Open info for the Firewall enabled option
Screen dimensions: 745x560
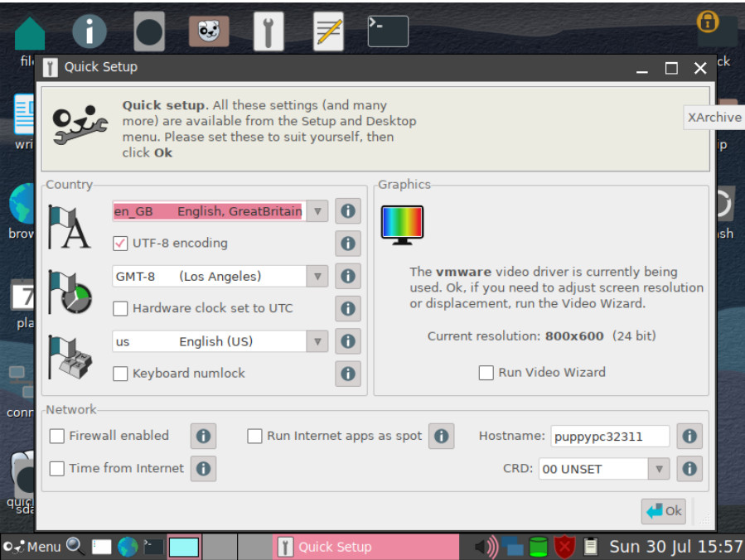pos(203,436)
